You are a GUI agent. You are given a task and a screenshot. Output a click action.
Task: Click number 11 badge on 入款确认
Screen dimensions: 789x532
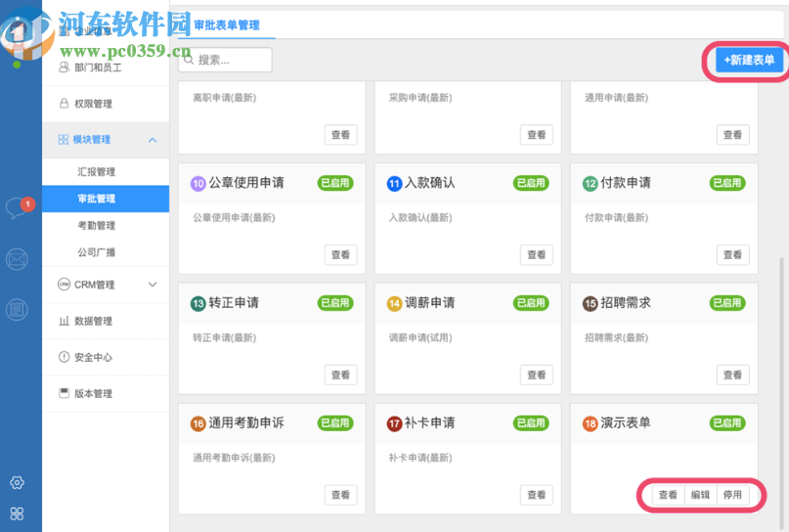[394, 183]
